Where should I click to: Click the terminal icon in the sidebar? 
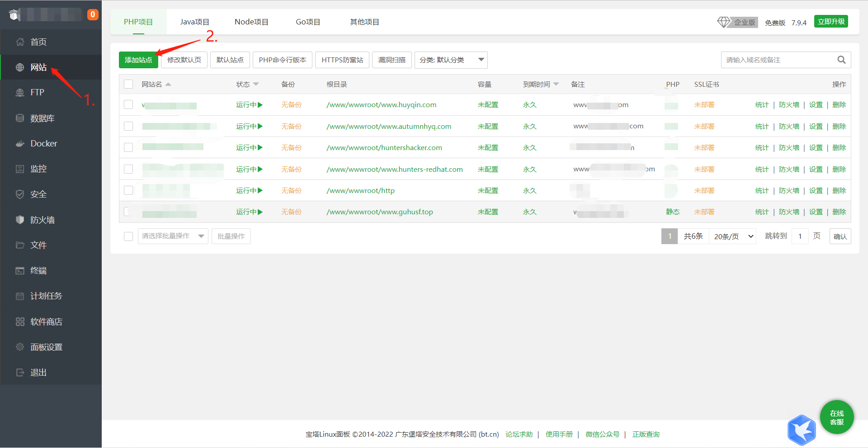click(20, 271)
